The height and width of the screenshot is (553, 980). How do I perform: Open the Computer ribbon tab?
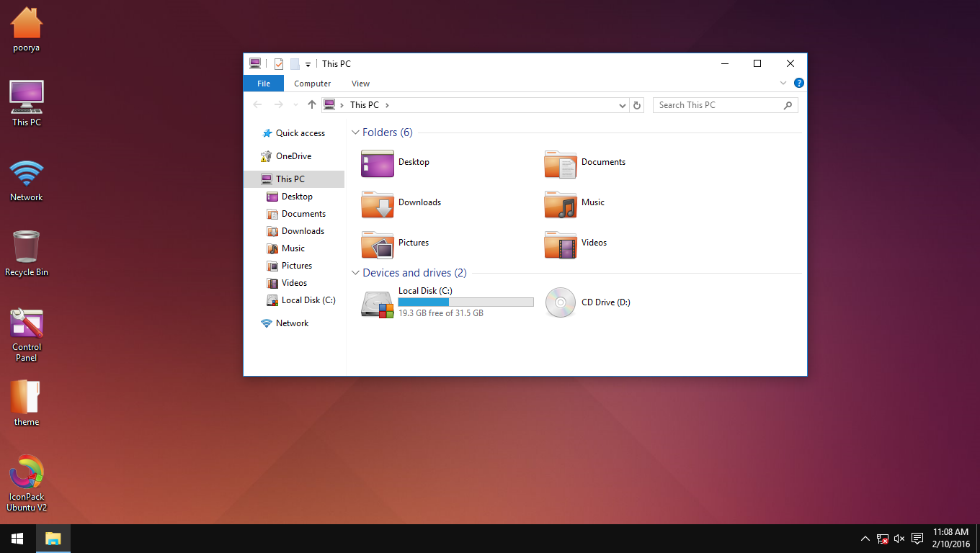pos(313,84)
